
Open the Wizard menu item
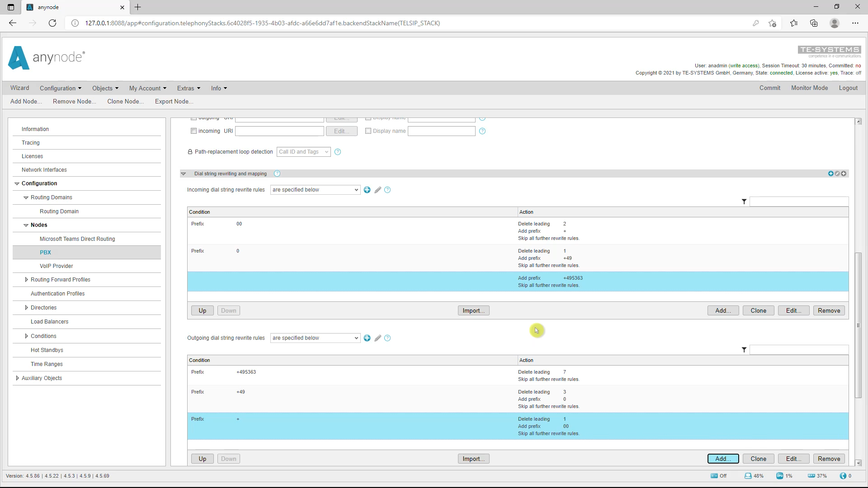click(19, 88)
